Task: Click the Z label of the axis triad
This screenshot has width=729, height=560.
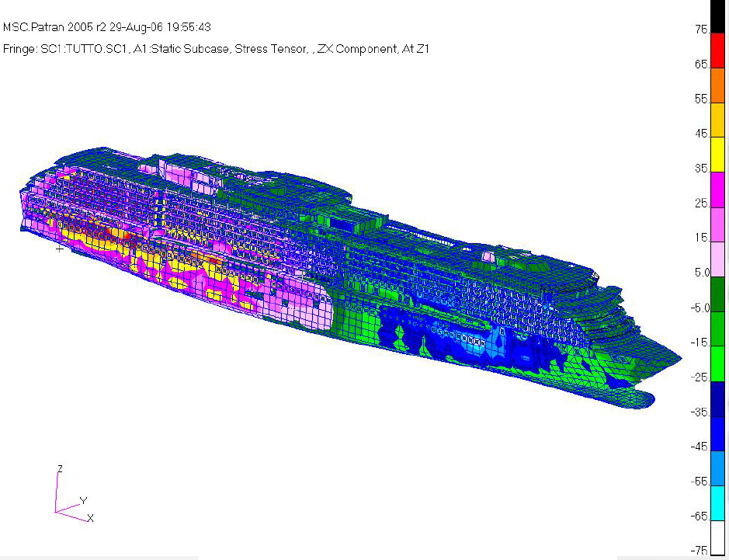Action: point(60,469)
